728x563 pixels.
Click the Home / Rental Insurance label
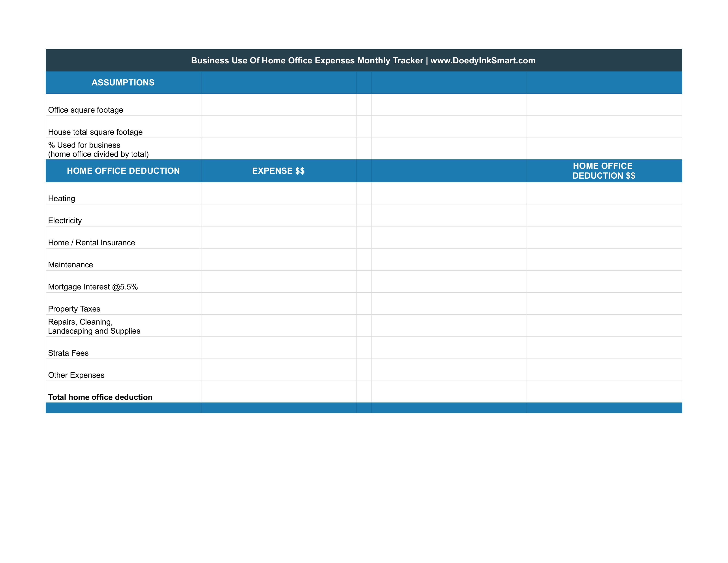92,242
